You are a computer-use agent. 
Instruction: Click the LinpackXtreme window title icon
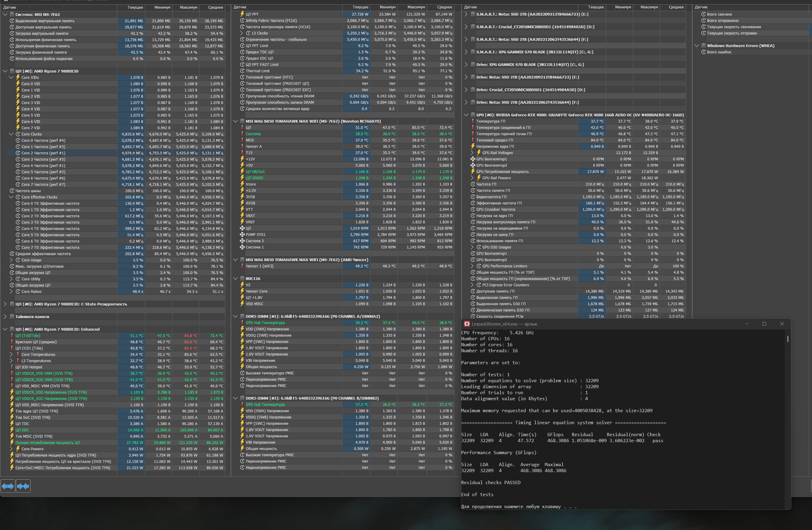coord(467,324)
